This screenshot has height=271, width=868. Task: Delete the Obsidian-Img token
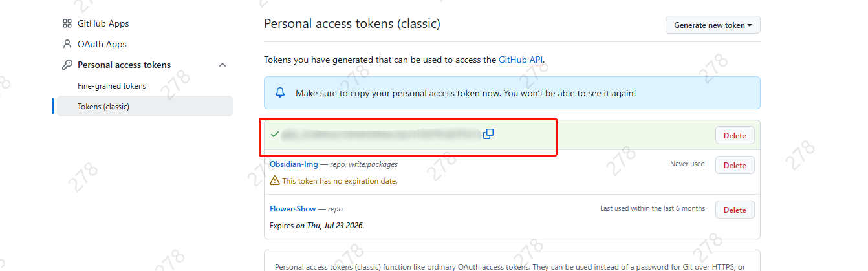coord(735,166)
